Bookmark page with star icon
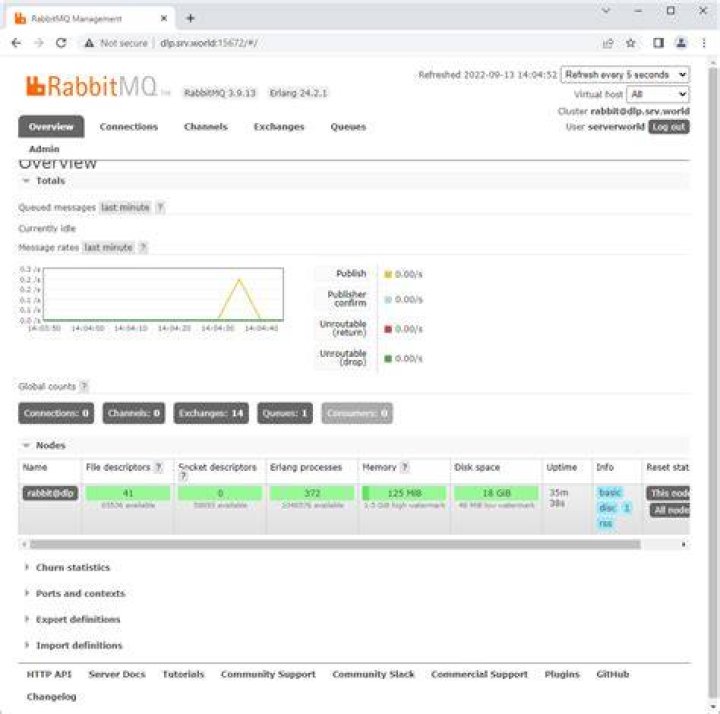Image resolution: width=720 pixels, height=714 pixels. (x=631, y=43)
